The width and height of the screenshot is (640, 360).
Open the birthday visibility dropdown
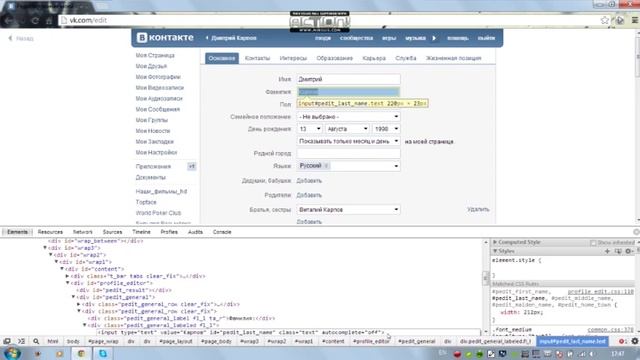point(348,141)
